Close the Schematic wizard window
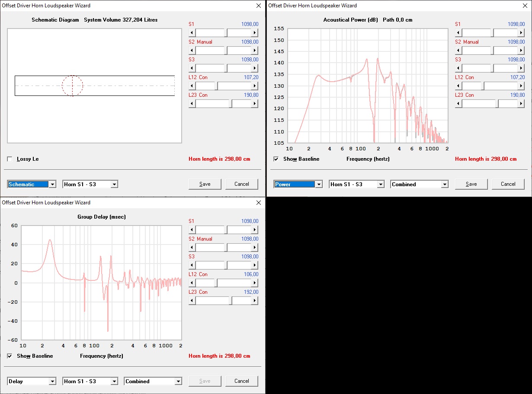 pyautogui.click(x=259, y=6)
